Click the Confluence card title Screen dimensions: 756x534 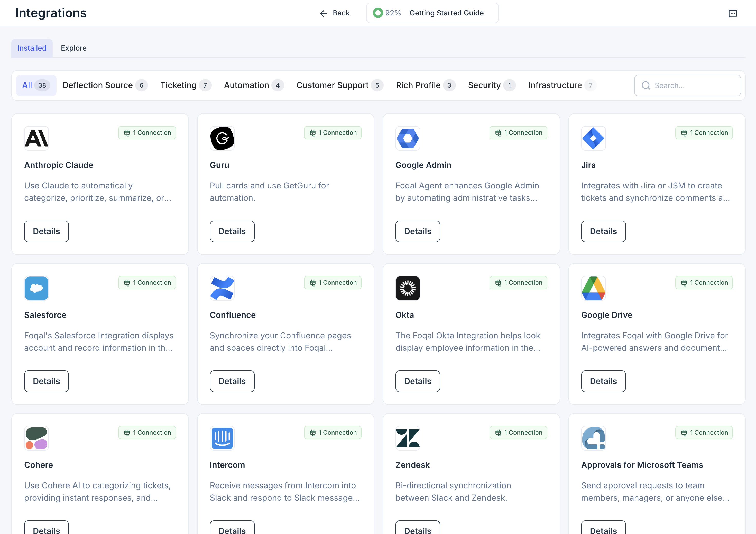click(x=233, y=315)
